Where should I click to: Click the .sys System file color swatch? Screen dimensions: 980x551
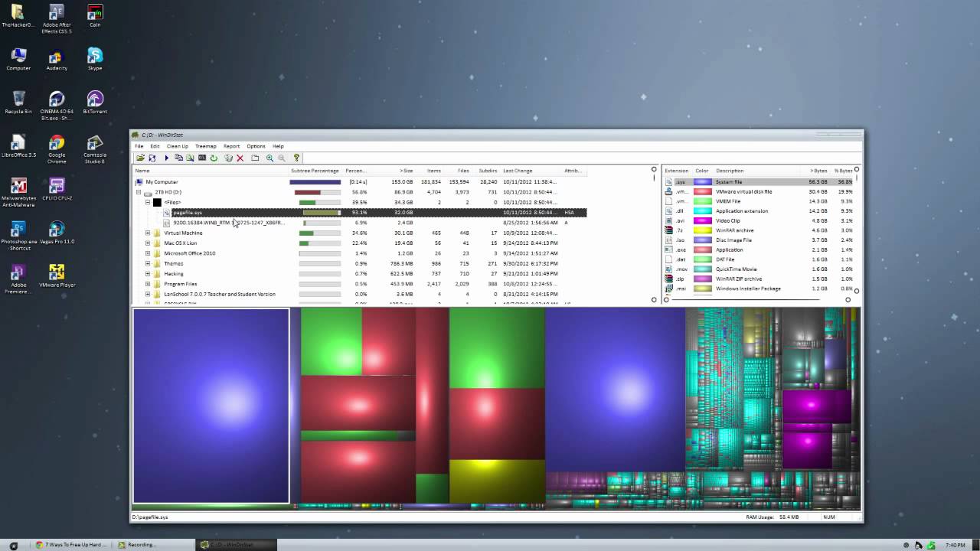tap(702, 182)
